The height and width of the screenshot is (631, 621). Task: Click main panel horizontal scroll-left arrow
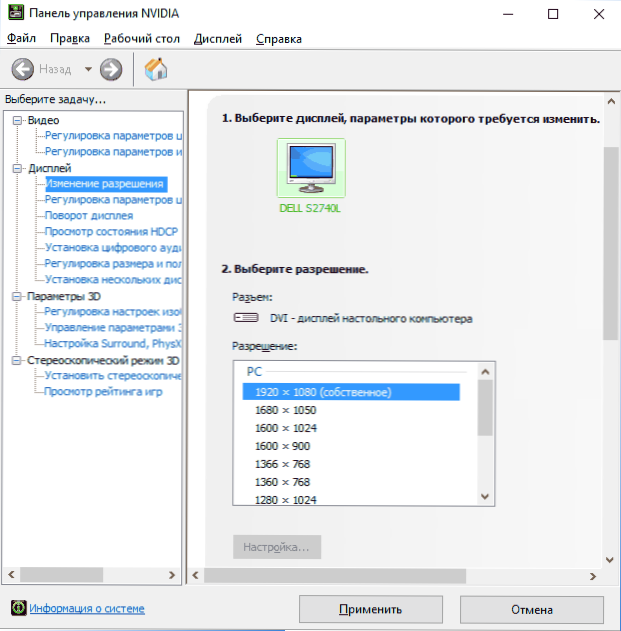[x=196, y=575]
